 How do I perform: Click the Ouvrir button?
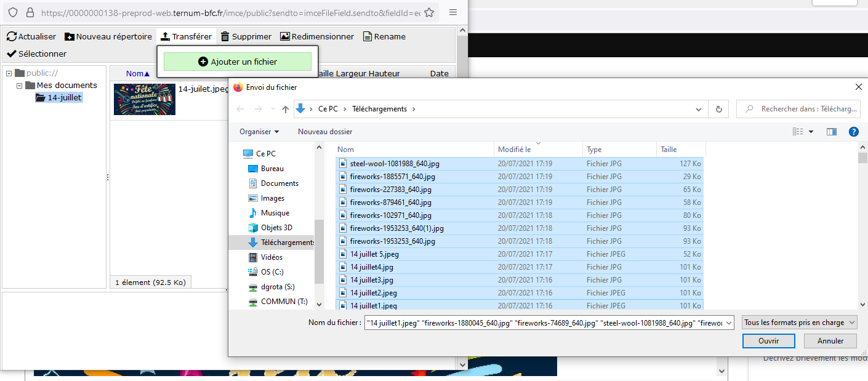tap(768, 341)
